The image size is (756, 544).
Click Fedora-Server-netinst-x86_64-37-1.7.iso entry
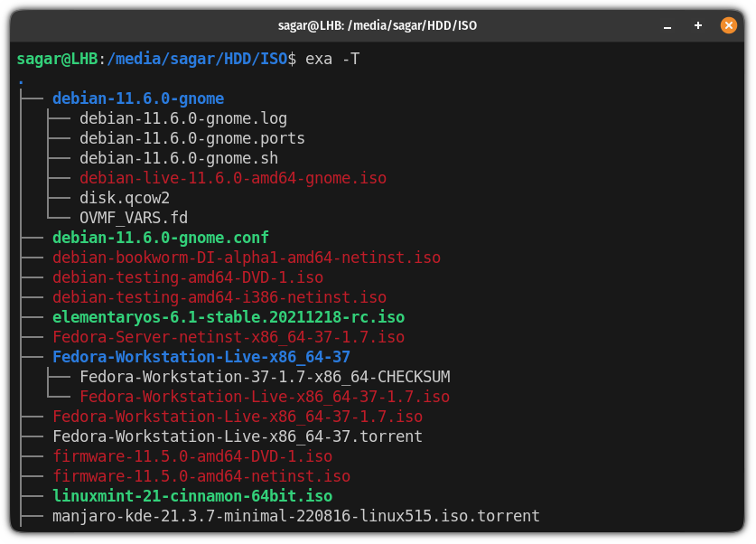click(229, 337)
